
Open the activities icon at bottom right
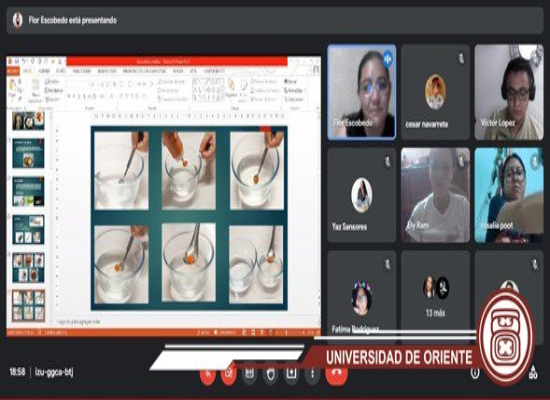(x=533, y=373)
